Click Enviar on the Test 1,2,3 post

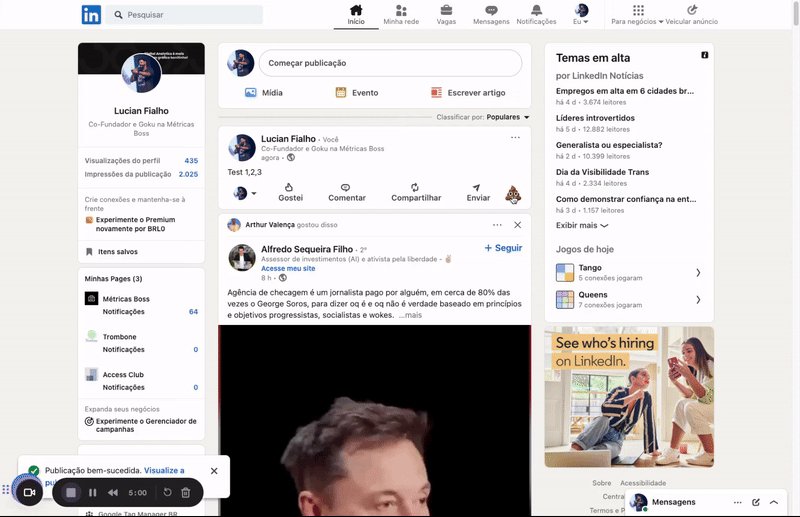(x=478, y=192)
